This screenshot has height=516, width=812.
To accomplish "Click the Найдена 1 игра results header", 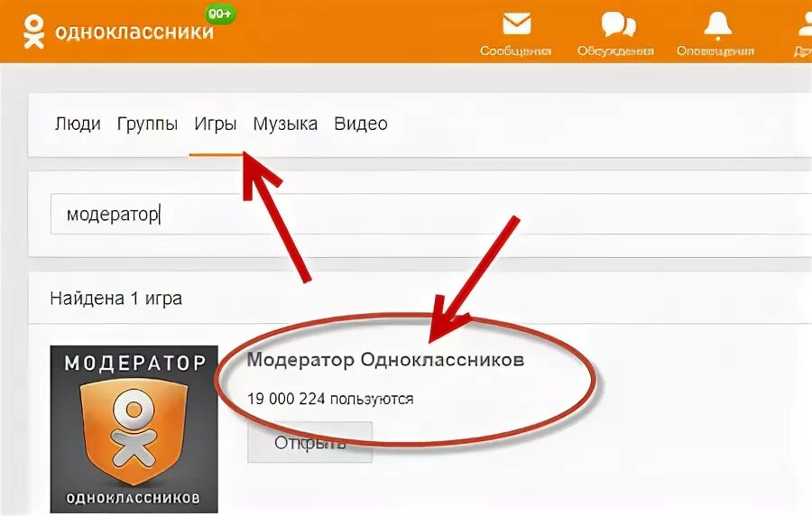I will [x=116, y=299].
